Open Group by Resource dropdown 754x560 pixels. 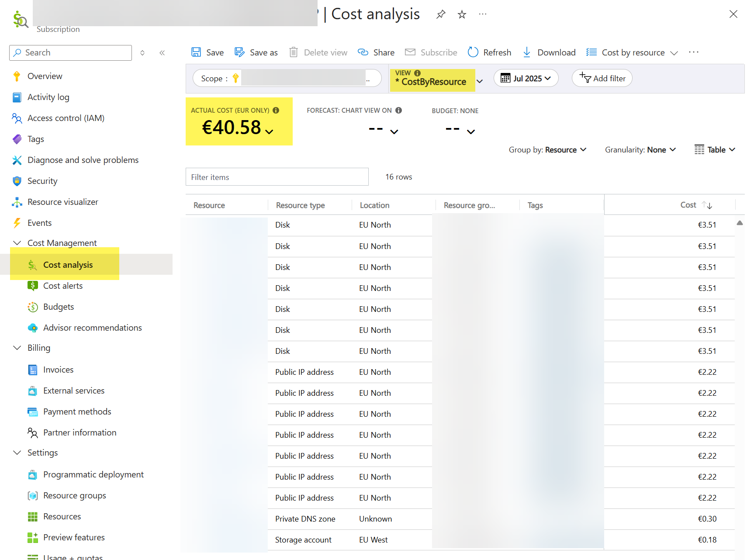tap(548, 150)
